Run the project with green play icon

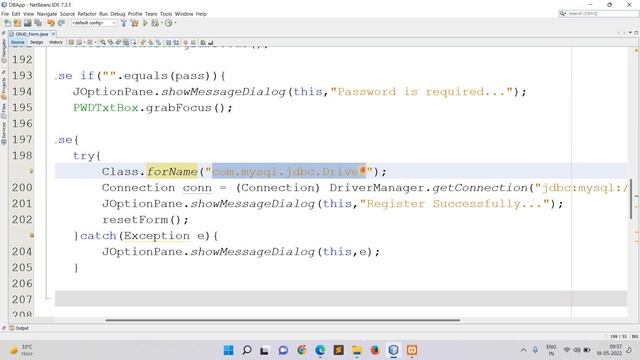145,23
